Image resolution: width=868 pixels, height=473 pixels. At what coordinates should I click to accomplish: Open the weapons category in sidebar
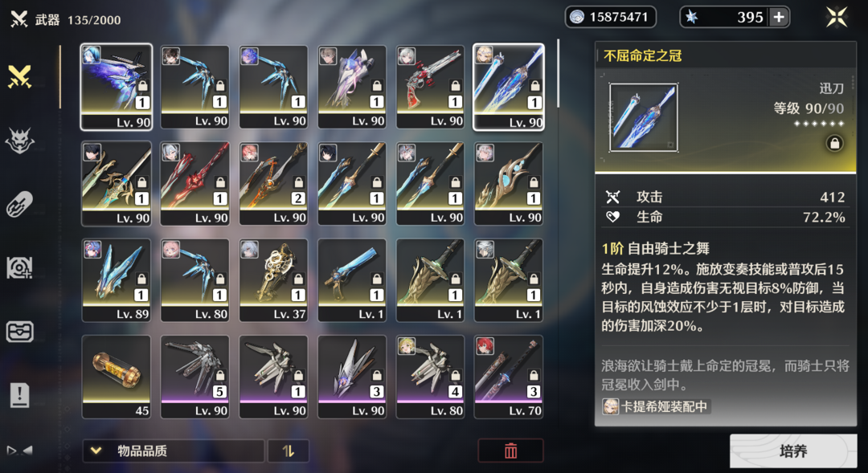tap(20, 77)
